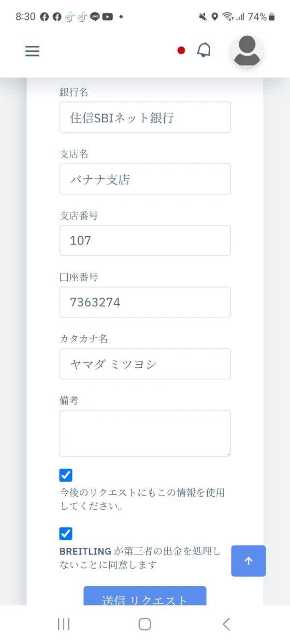Edit the 銀行名 bank name field

[x=145, y=117]
